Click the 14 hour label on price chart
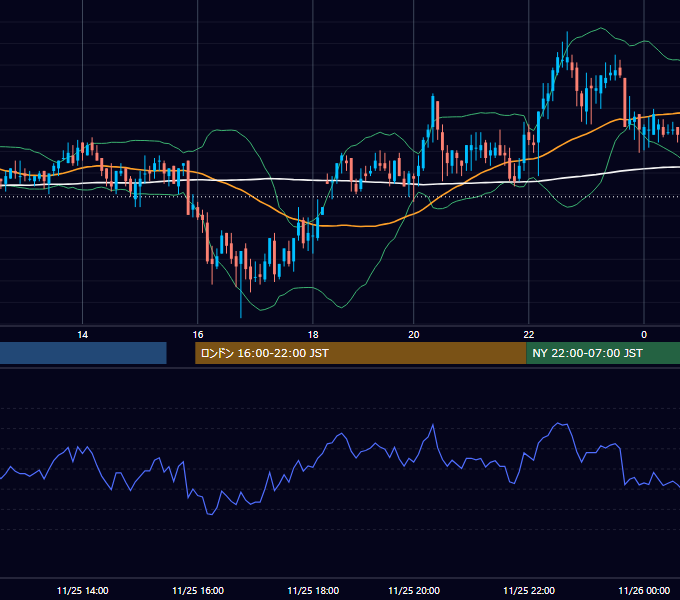This screenshot has height=600, width=680. click(x=82, y=335)
